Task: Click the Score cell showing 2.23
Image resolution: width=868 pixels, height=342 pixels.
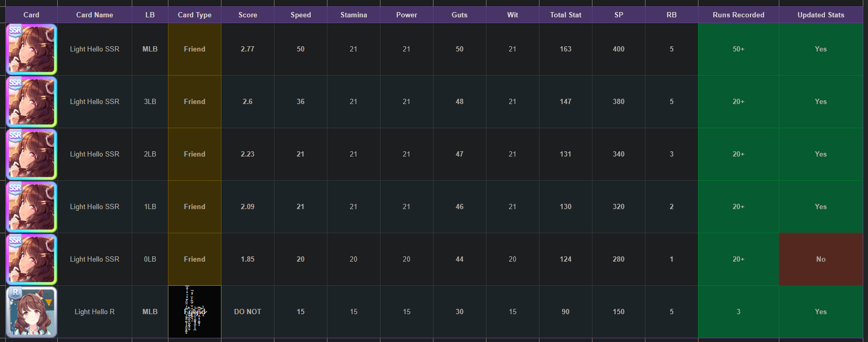Action: [x=248, y=154]
